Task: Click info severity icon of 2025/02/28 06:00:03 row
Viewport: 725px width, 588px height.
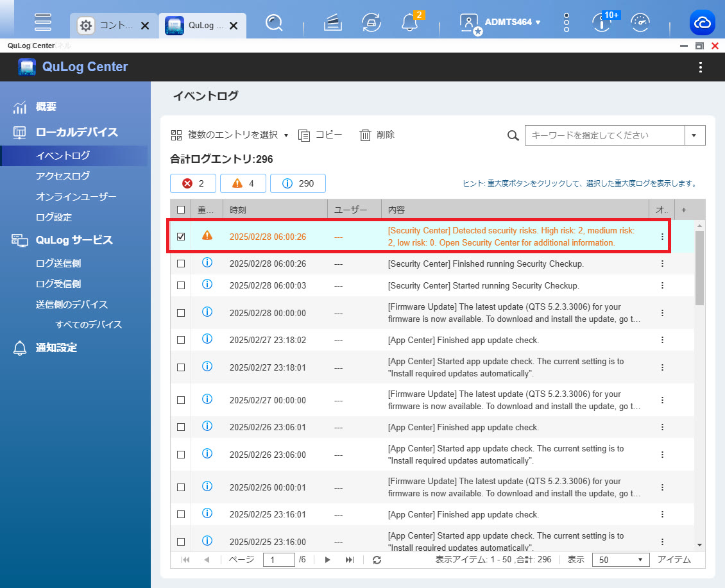Action: pos(207,284)
